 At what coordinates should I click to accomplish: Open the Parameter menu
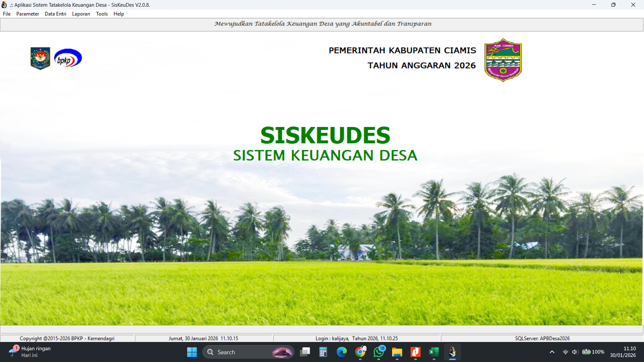pyautogui.click(x=28, y=14)
